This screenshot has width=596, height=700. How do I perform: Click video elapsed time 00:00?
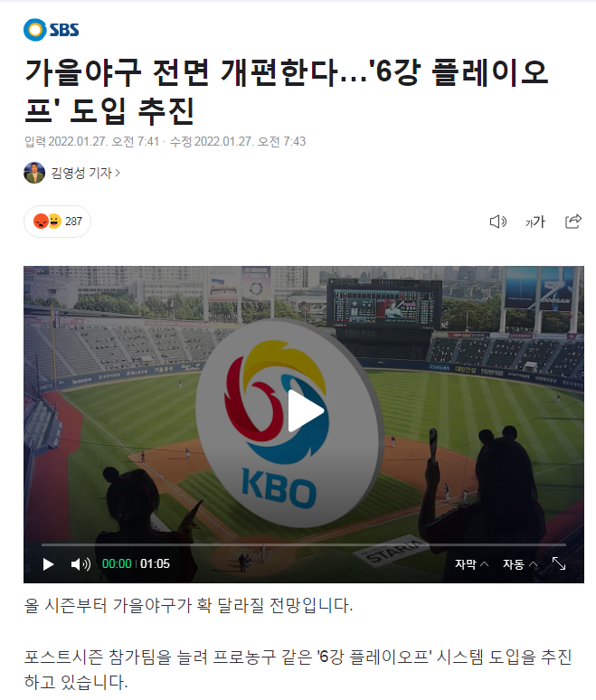tap(117, 563)
